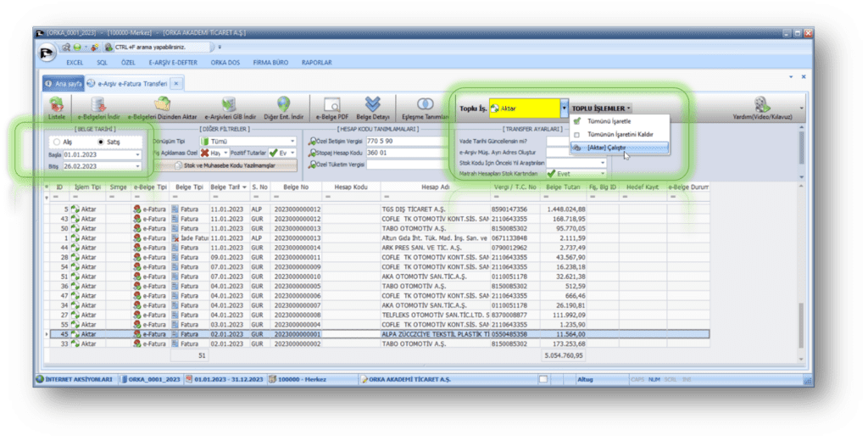Choose Tümünün İşaretini Kaldır checkbox item
868x441 pixels.
click(x=620, y=134)
